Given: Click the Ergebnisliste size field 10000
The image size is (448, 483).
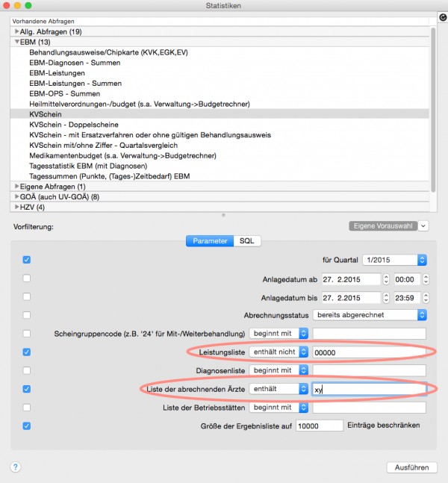Looking at the screenshot, I should [320, 426].
